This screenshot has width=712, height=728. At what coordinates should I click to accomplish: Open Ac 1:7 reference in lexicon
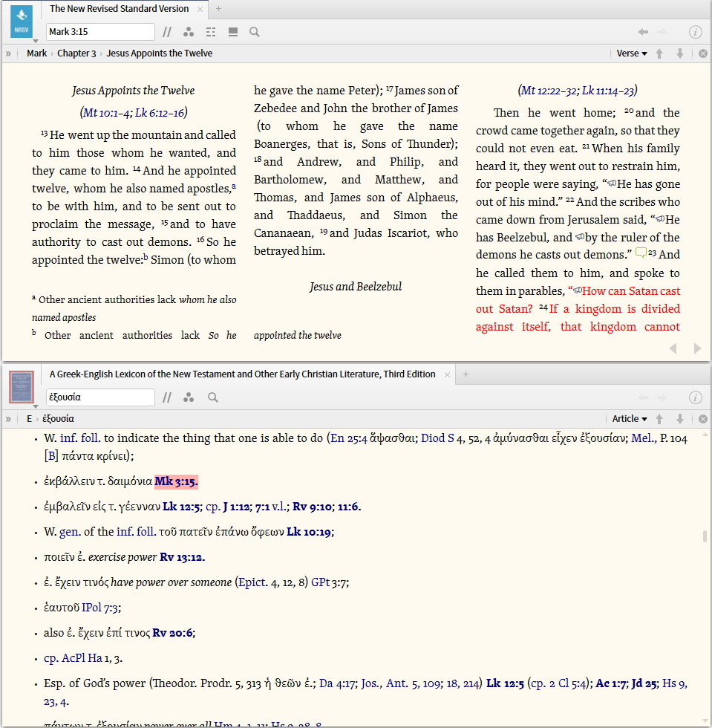click(x=611, y=683)
